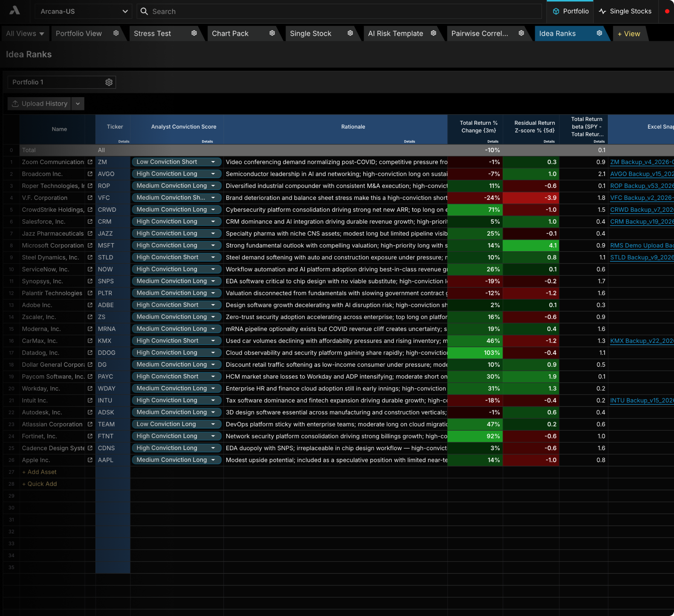
Task: Open KMX Backup excel snapshot link
Action: pos(642,341)
